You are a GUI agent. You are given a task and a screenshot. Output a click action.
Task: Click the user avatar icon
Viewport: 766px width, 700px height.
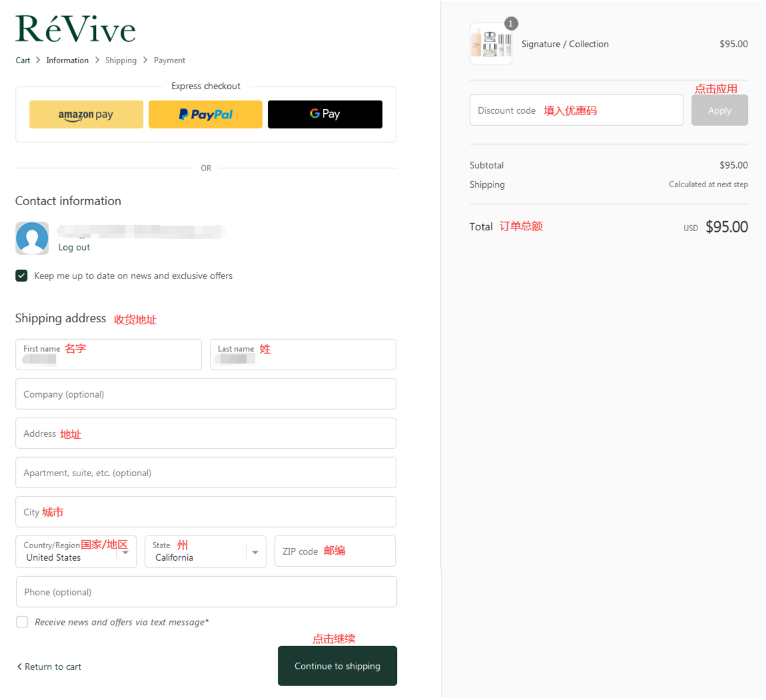point(32,238)
